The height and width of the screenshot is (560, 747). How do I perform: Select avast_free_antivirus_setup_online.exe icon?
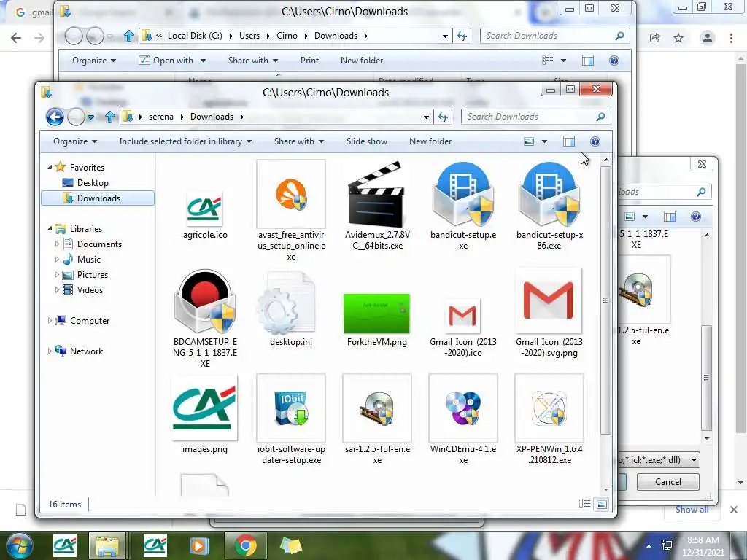[x=291, y=194]
